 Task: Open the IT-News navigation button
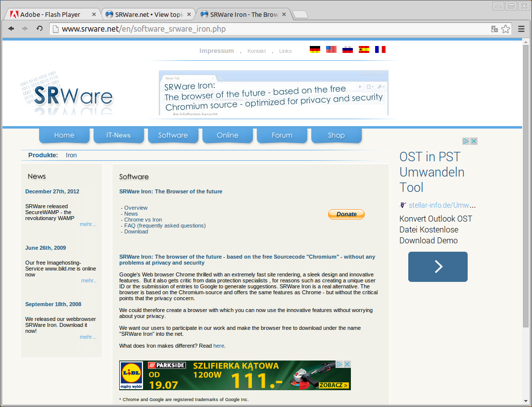118,136
